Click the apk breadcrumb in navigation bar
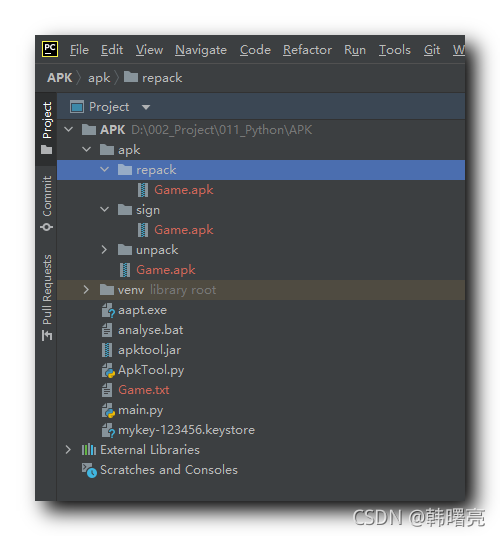This screenshot has width=500, height=536. pos(99,78)
